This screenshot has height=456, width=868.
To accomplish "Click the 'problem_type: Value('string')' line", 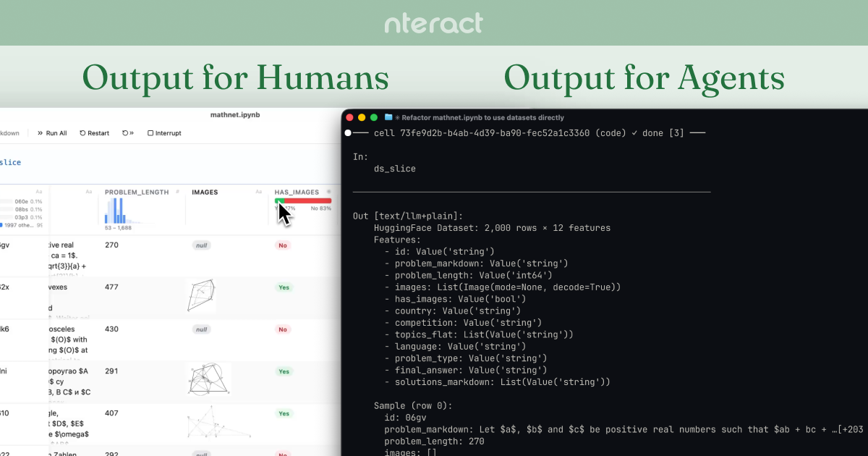I will (x=465, y=358).
